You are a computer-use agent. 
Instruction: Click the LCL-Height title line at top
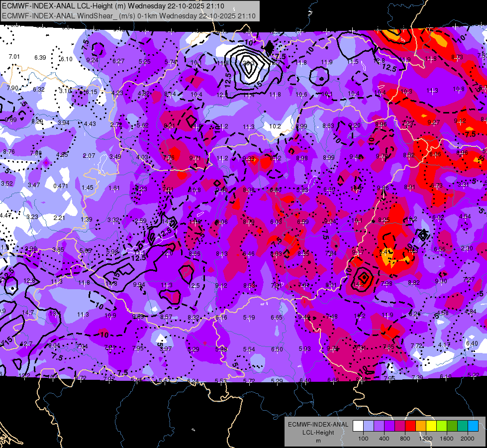click(x=113, y=6)
